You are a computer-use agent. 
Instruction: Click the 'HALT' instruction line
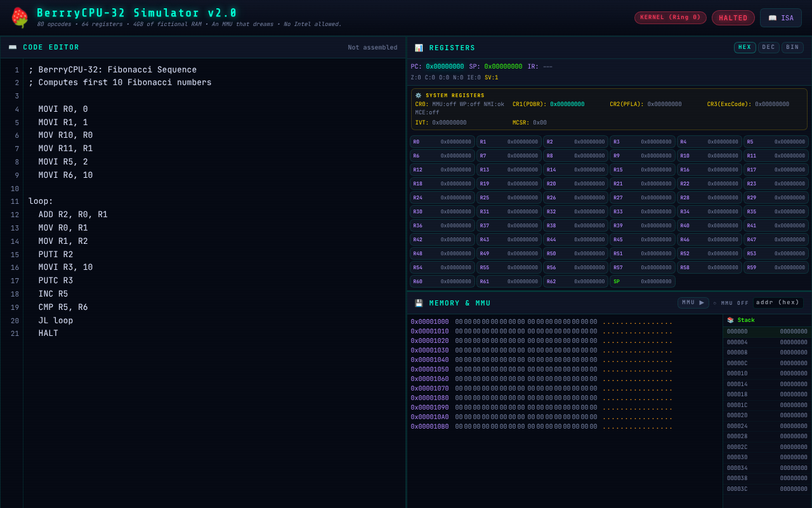[48, 333]
